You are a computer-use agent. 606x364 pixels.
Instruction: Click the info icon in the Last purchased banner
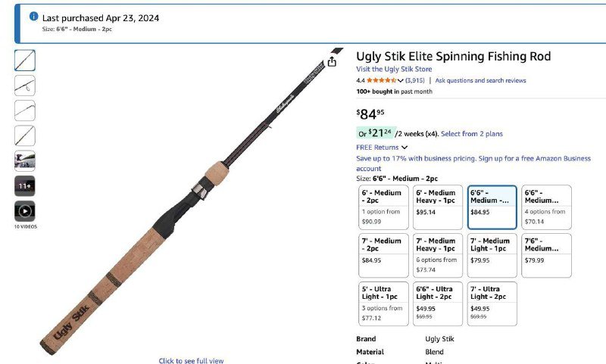33,17
